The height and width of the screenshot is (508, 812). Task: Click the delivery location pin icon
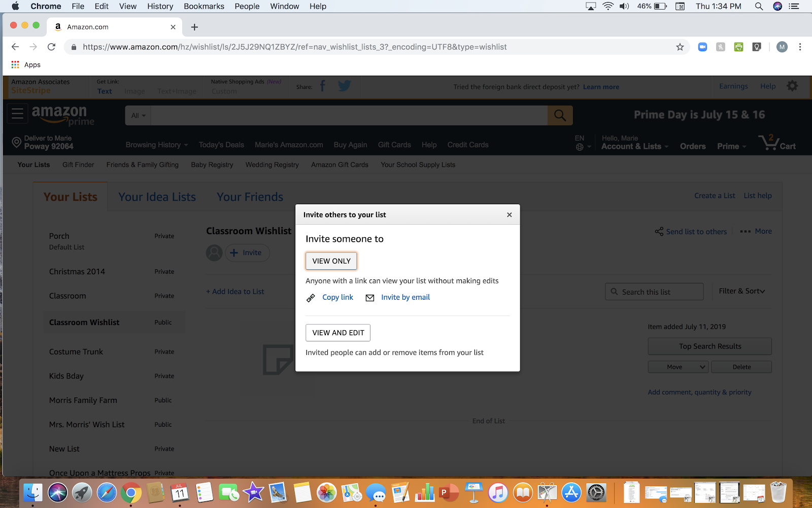(x=16, y=142)
